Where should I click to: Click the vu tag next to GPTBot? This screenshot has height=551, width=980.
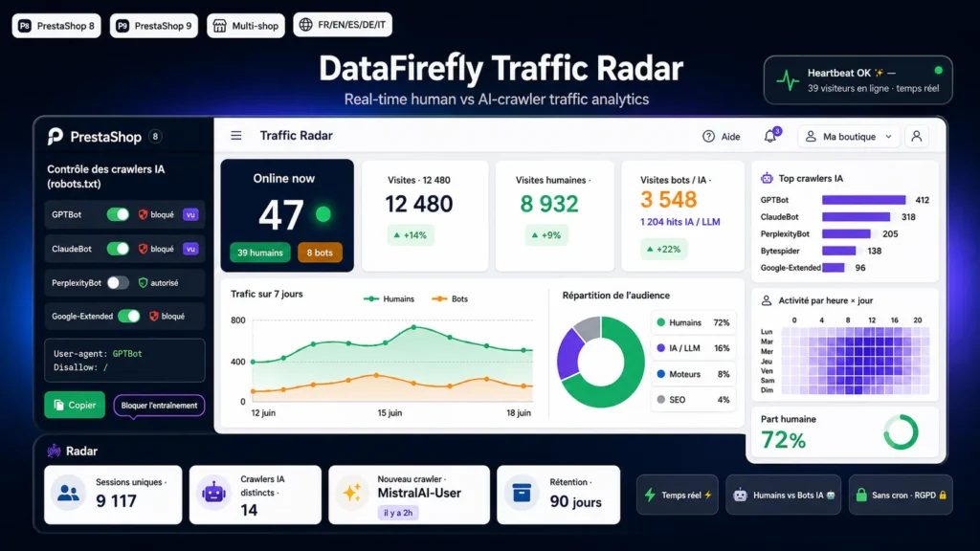tap(190, 214)
